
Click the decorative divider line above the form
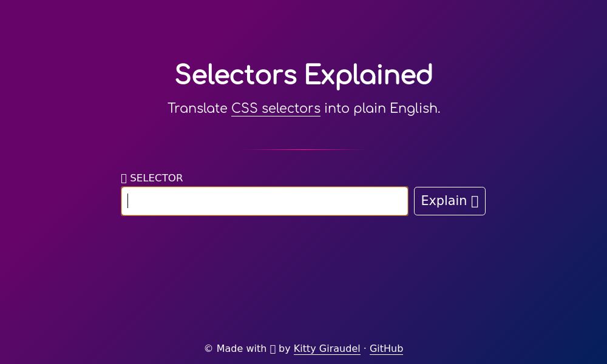pos(303,149)
